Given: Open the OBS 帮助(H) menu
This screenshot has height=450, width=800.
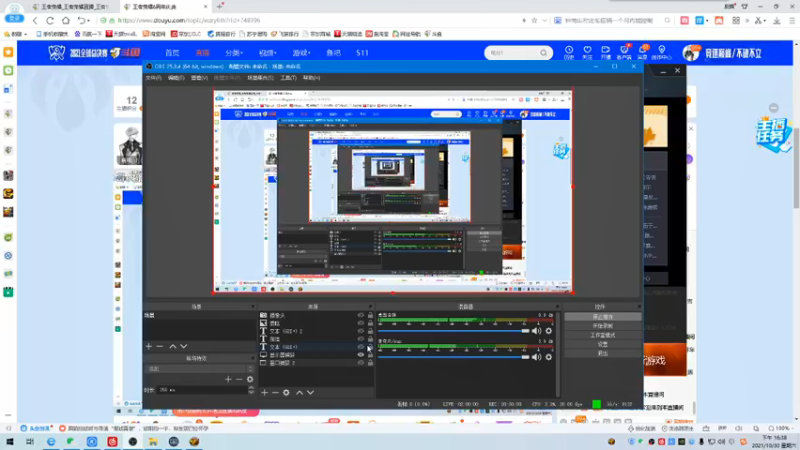Looking at the screenshot, I should 311,78.
